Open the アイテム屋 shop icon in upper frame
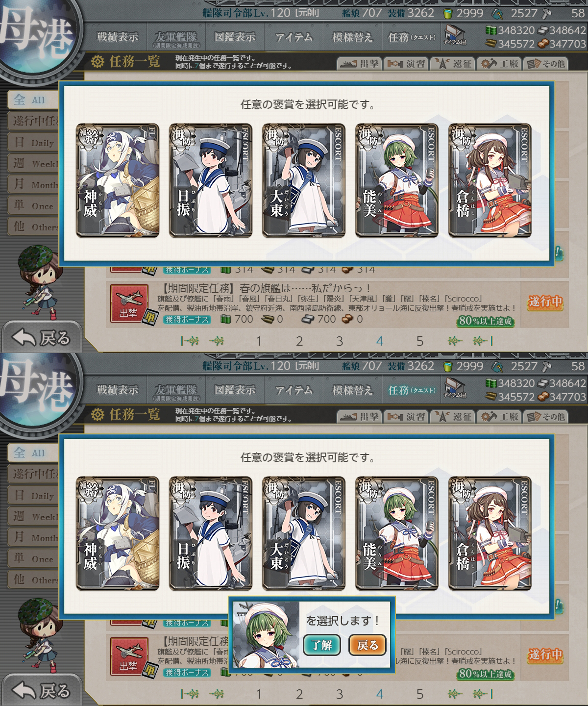 point(454,35)
